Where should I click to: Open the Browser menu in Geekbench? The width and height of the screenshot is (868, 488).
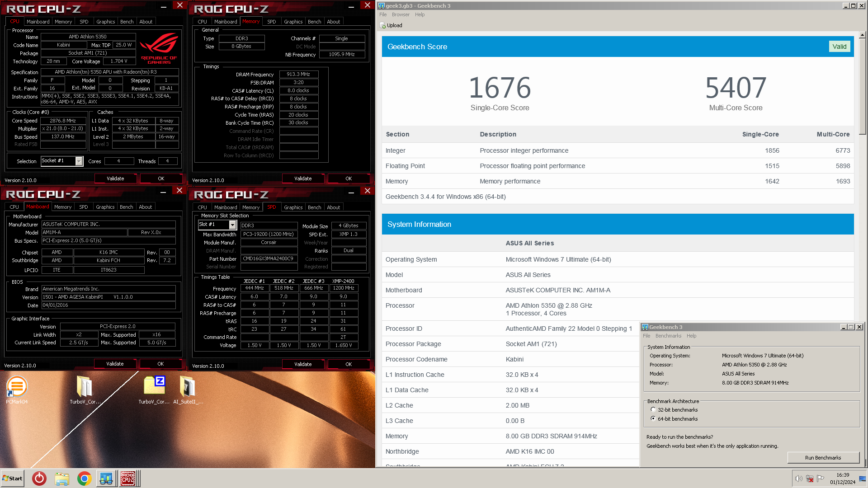click(401, 14)
